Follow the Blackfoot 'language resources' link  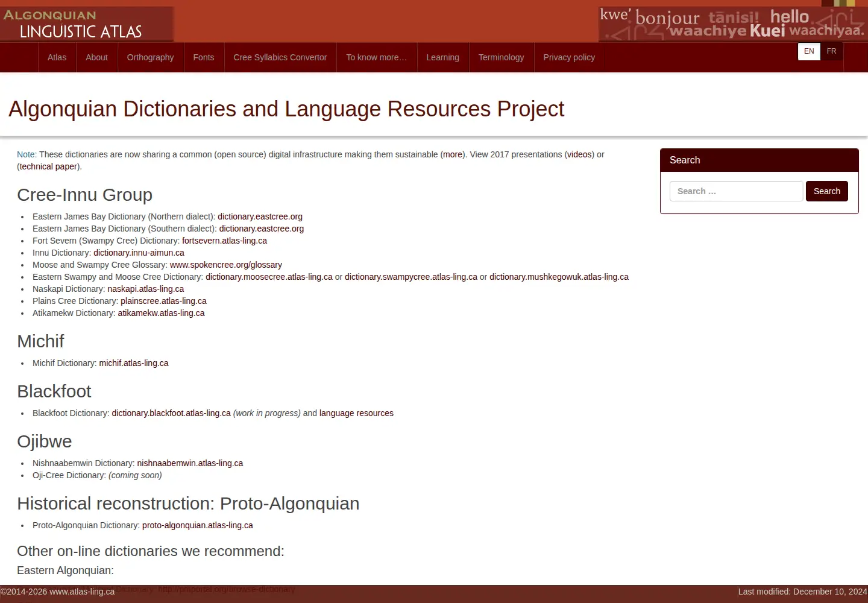356,413
